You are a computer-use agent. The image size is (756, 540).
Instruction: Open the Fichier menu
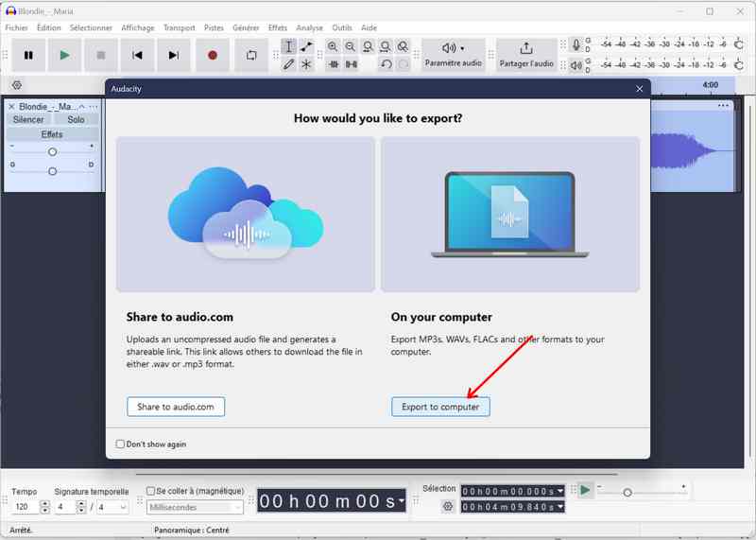click(16, 28)
